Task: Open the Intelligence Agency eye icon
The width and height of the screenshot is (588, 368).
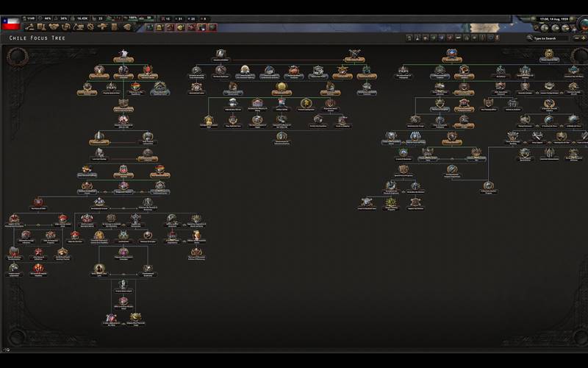Action: (126, 27)
